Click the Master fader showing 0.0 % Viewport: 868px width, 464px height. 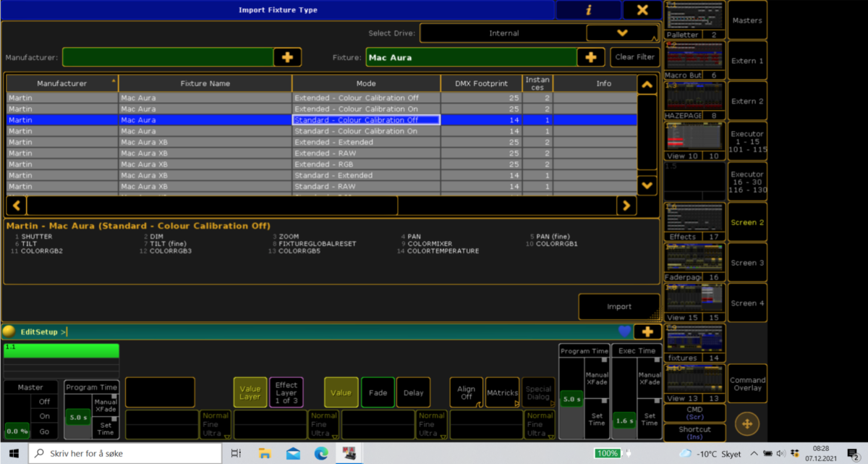click(17, 416)
